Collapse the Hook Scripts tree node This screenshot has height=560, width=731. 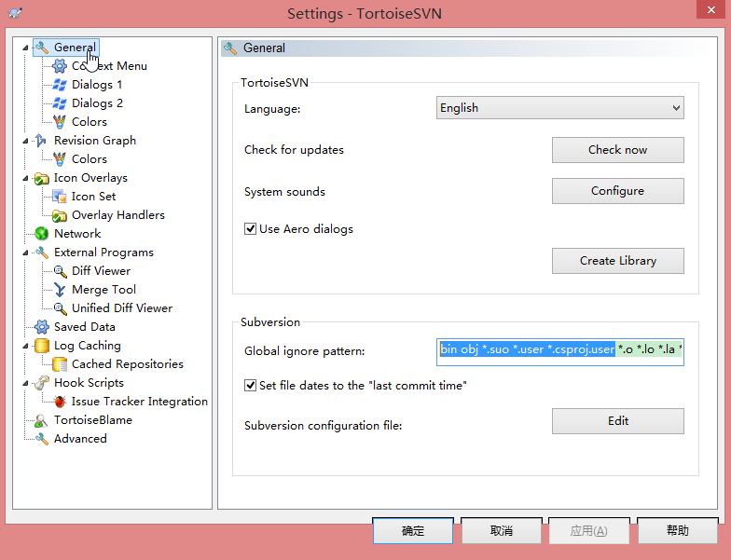tap(26, 383)
